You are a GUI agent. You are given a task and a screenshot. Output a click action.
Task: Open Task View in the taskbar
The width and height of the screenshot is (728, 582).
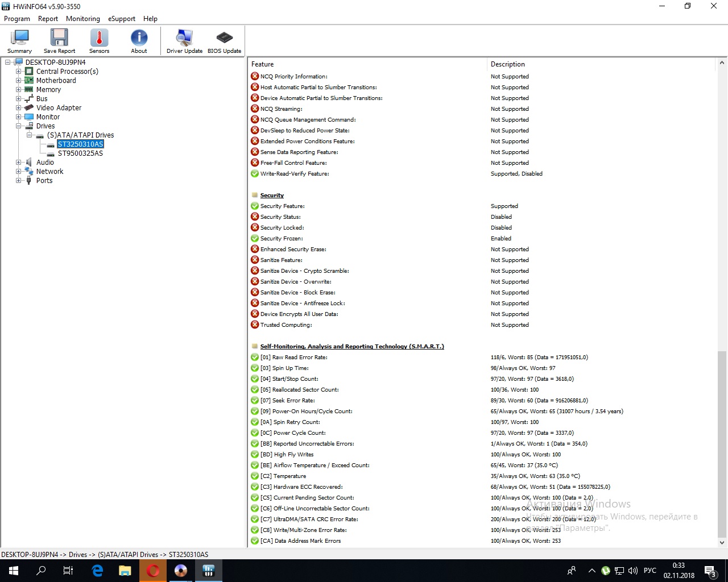(68, 571)
